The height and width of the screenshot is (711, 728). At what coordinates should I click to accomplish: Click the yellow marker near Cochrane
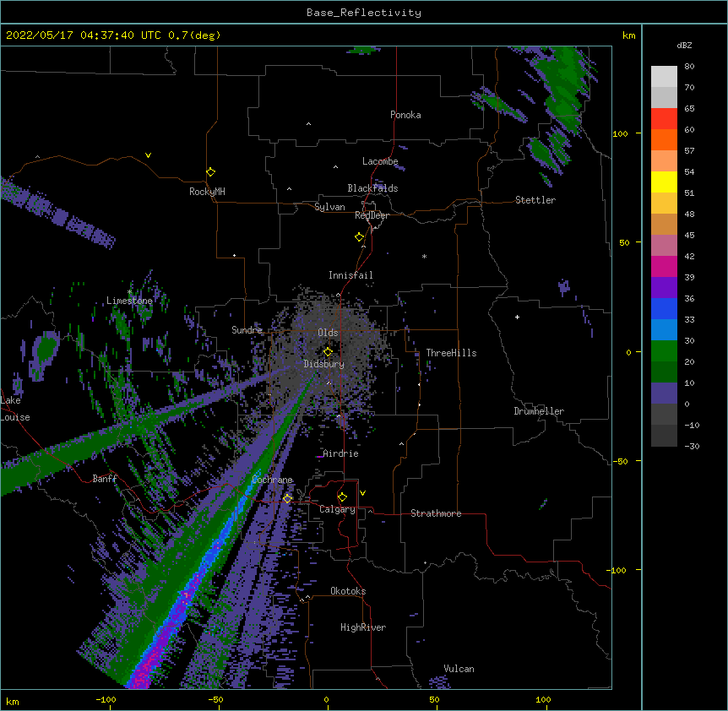click(x=287, y=498)
